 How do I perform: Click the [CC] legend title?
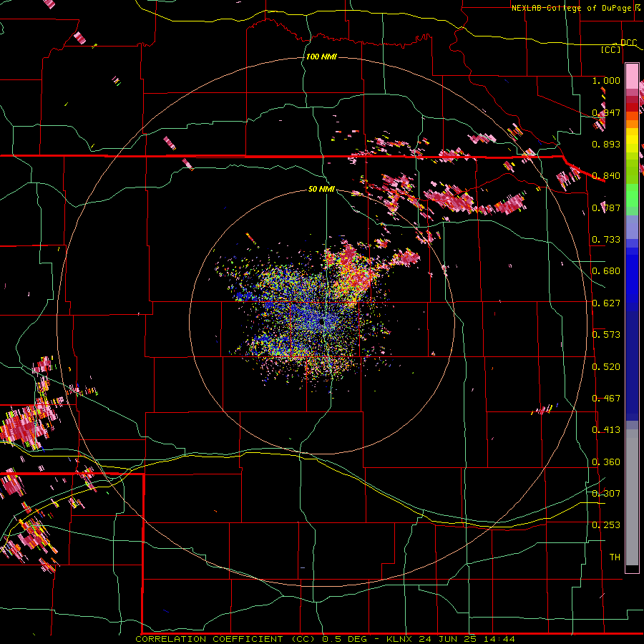click(611, 49)
